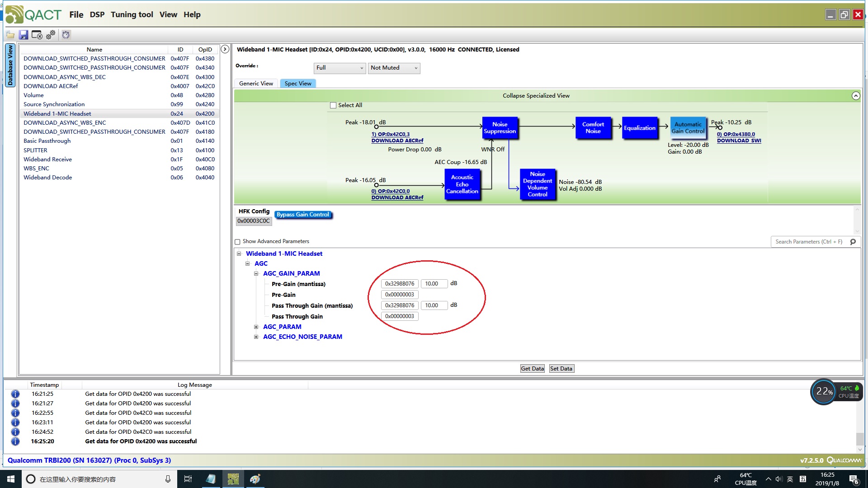Switch to the Spec View tab
The width and height of the screenshot is (868, 488).
(298, 84)
